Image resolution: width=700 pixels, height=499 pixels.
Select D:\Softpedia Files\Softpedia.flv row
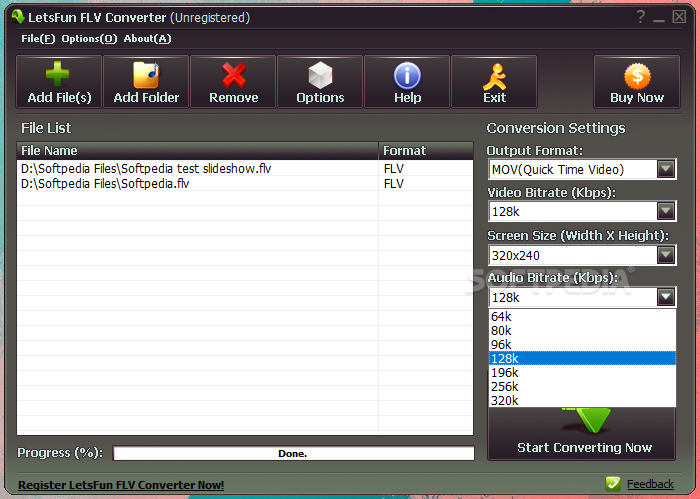click(x=245, y=183)
